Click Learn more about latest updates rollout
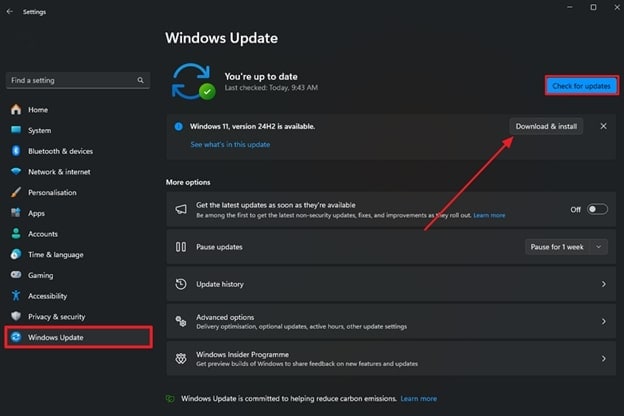The width and height of the screenshot is (624, 416). coord(489,215)
